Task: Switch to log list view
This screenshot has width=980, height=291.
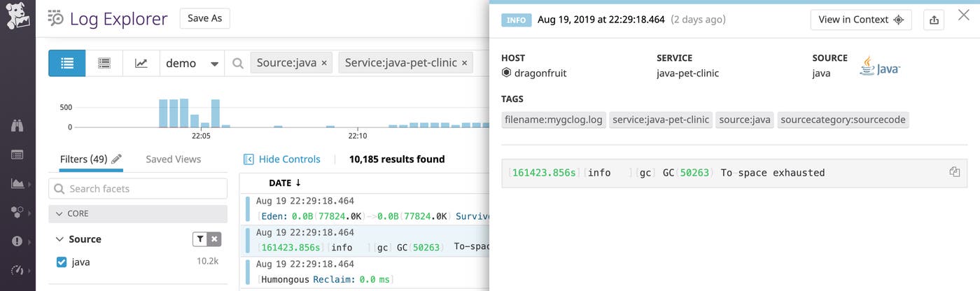Action: click(x=67, y=63)
